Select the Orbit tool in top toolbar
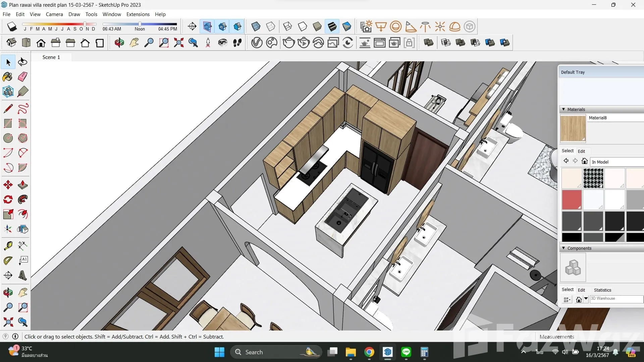Image resolution: width=644 pixels, height=362 pixels. pos(119,43)
